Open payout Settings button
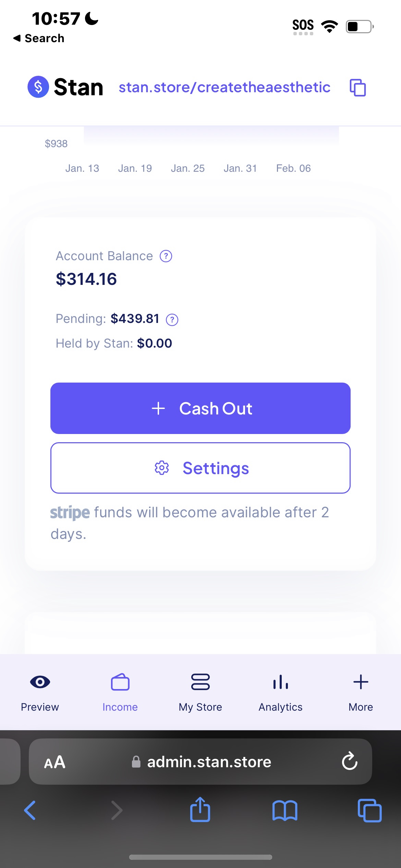Image resolution: width=401 pixels, height=868 pixels. [x=200, y=468]
